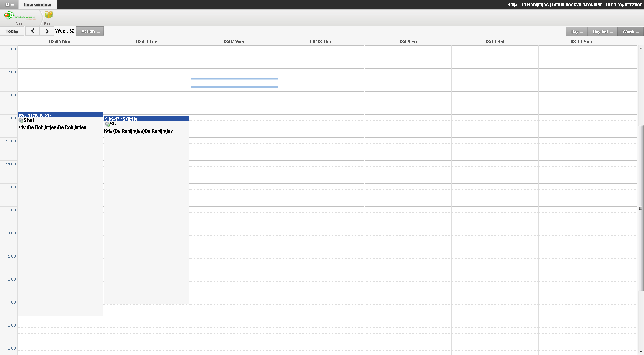This screenshot has width=644, height=355.
Task: Click the Time registration link
Action: [x=624, y=5]
